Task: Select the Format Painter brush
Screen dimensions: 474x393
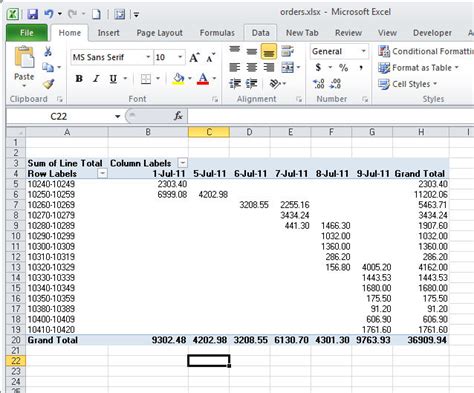Action: point(49,84)
